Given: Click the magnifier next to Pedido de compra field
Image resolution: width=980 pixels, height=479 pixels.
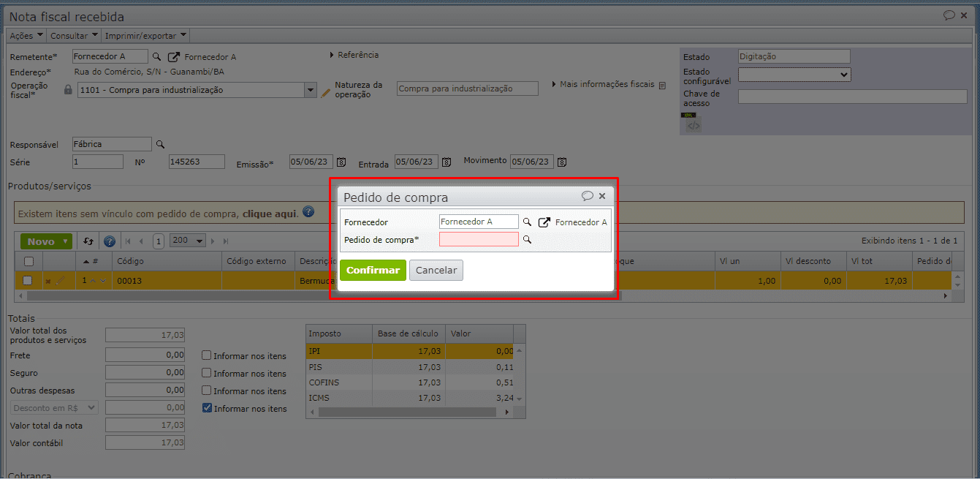Looking at the screenshot, I should point(527,239).
